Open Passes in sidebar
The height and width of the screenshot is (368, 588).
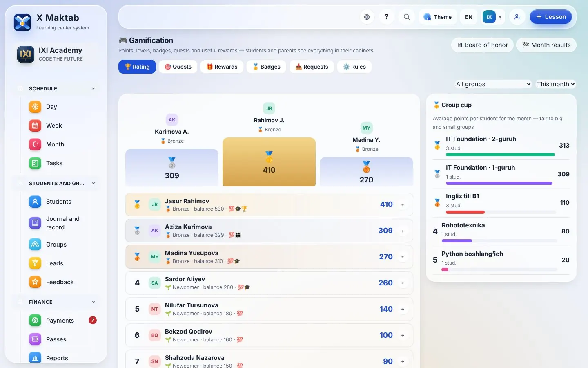[x=60, y=339]
